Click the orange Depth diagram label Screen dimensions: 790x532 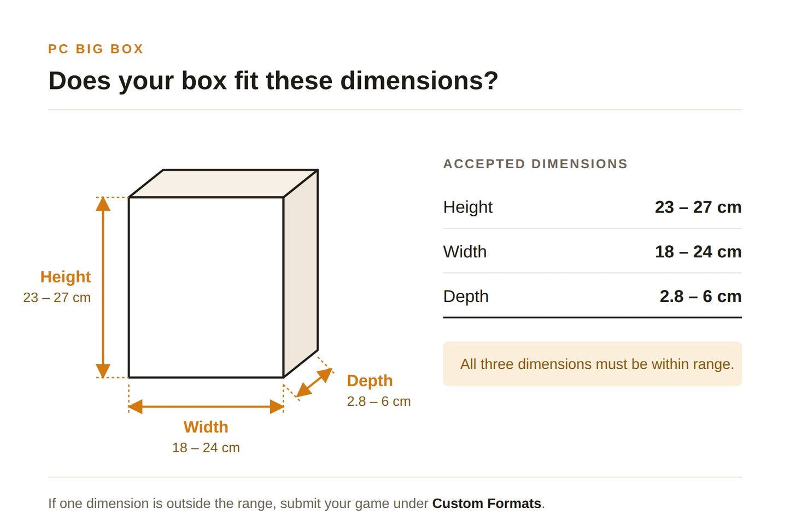click(x=370, y=381)
